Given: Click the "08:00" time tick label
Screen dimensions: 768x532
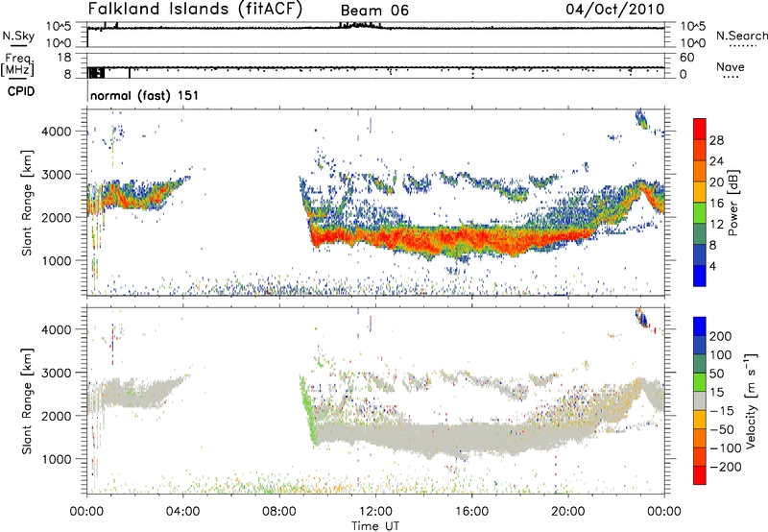Looking at the screenshot, I should [x=279, y=511].
